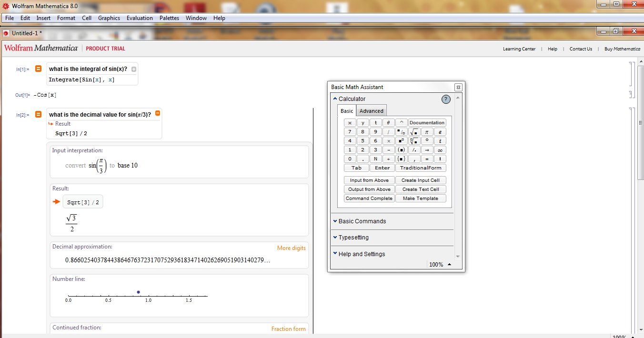Click the division slash key
Screen dimensions: 644x338
coord(388,132)
